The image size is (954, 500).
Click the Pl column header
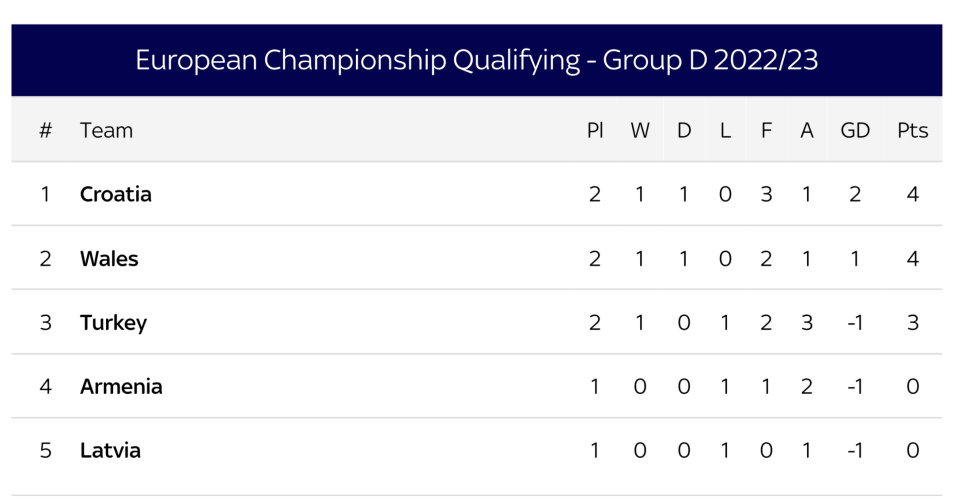point(595,130)
